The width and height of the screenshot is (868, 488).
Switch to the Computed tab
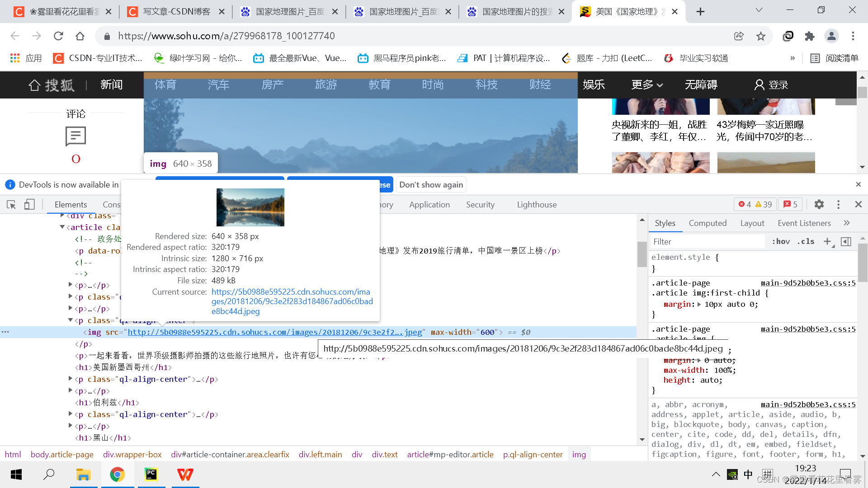[708, 223]
